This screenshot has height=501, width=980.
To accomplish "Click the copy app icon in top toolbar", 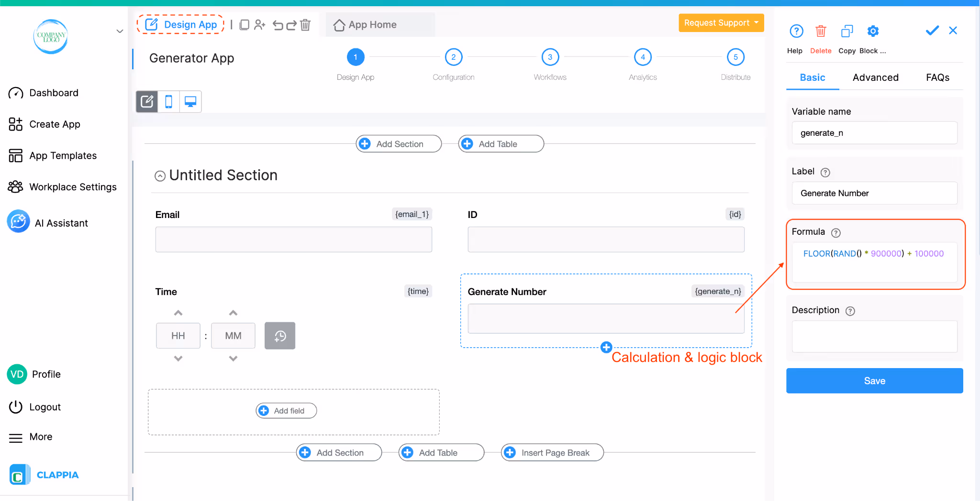I will (244, 25).
